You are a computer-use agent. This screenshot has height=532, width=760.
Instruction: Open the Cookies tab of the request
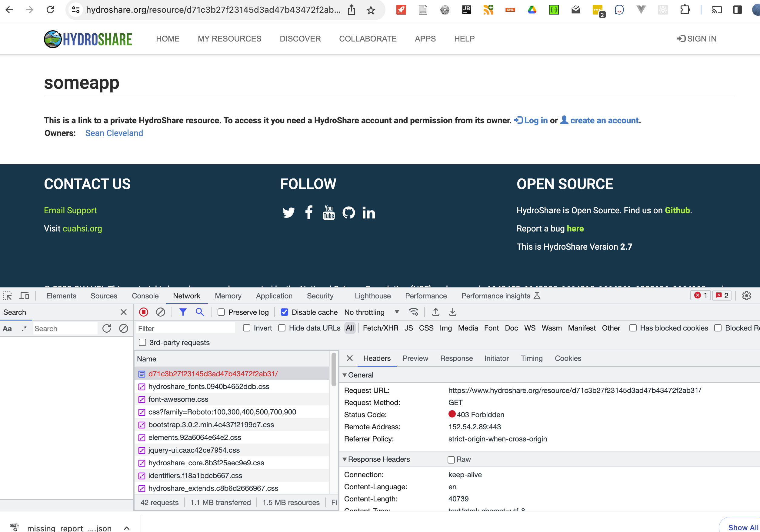point(568,358)
